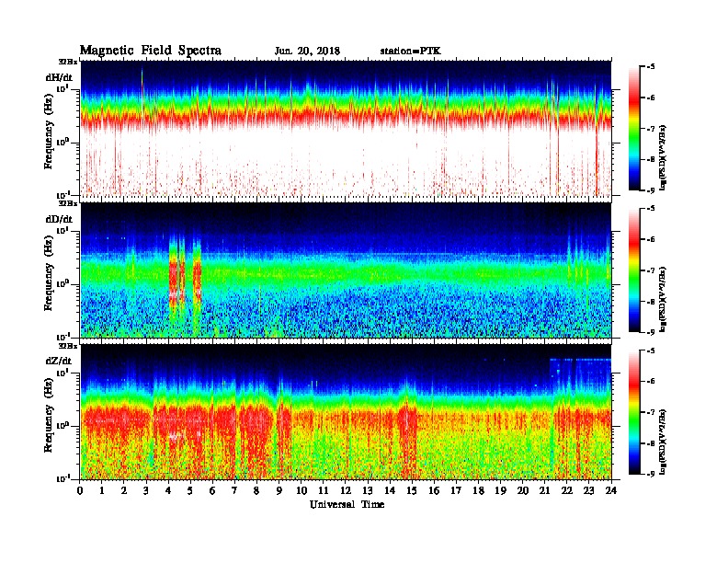Click hour tick label '17' on time axis
728x563 pixels.
(x=457, y=490)
